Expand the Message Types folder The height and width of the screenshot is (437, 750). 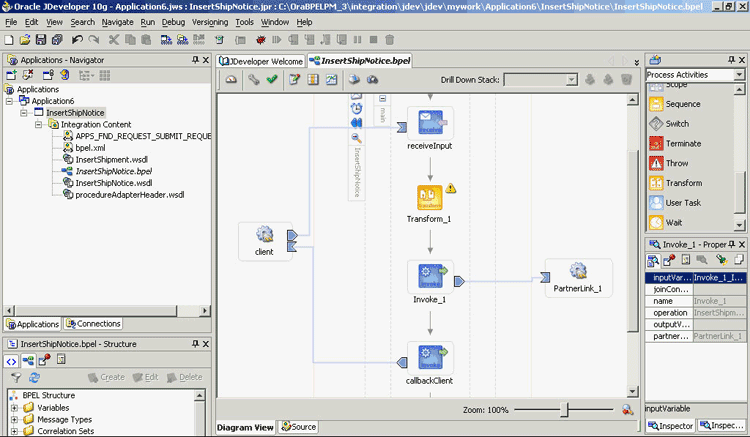(x=14, y=420)
